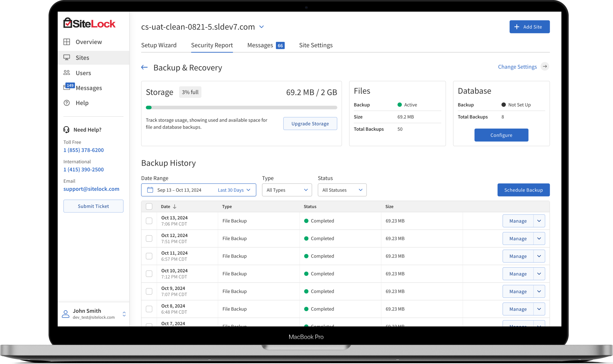Click the Messages envelope icon with 149 badge
This screenshot has height=364, width=613.
(x=67, y=87)
